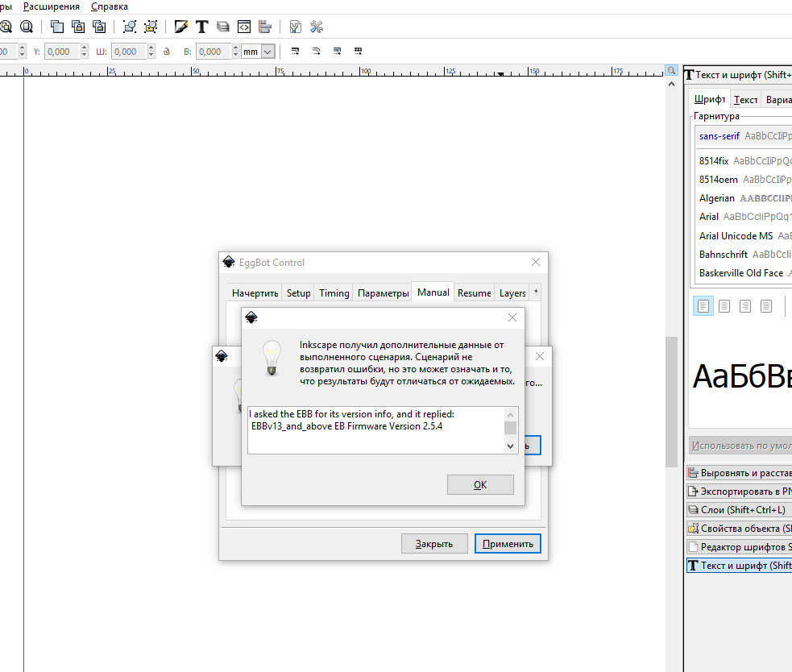Click the zoom magnifier icon at ruler corner
This screenshot has height=672, width=792.
click(x=671, y=70)
